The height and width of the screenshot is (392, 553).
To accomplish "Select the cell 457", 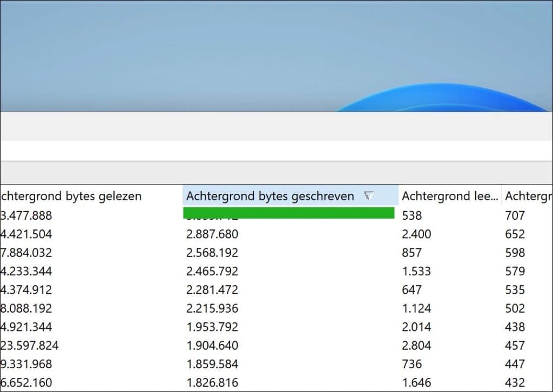I will pos(515,346).
